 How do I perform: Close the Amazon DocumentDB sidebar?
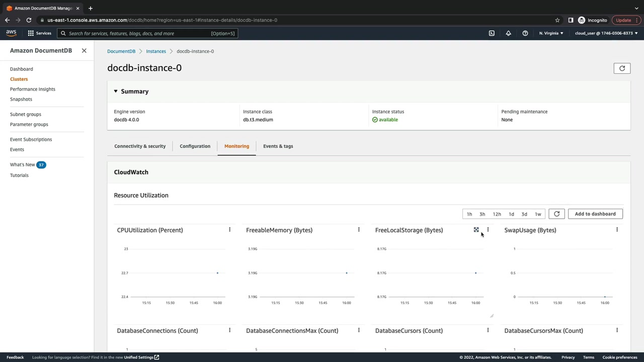tap(84, 51)
